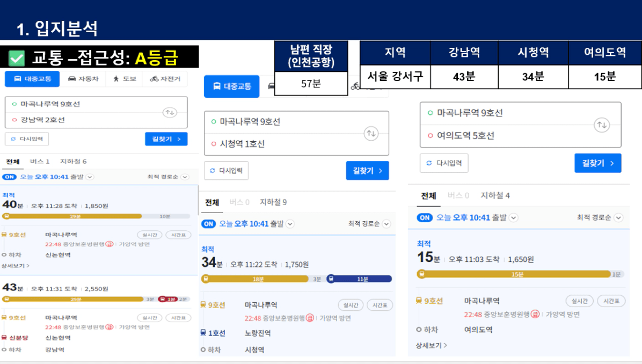Expand 상세보기 under 40분 Gangnam route
This screenshot has width=642, height=364.
(16, 266)
